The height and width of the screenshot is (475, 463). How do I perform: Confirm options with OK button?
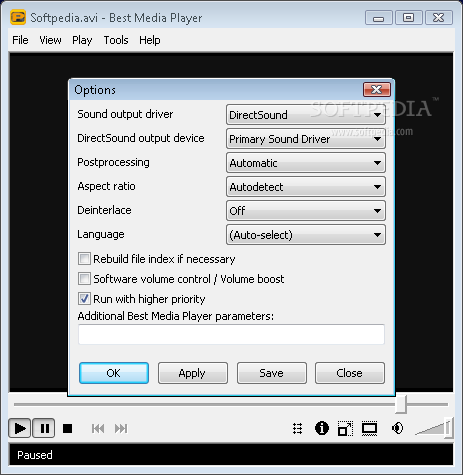click(114, 373)
